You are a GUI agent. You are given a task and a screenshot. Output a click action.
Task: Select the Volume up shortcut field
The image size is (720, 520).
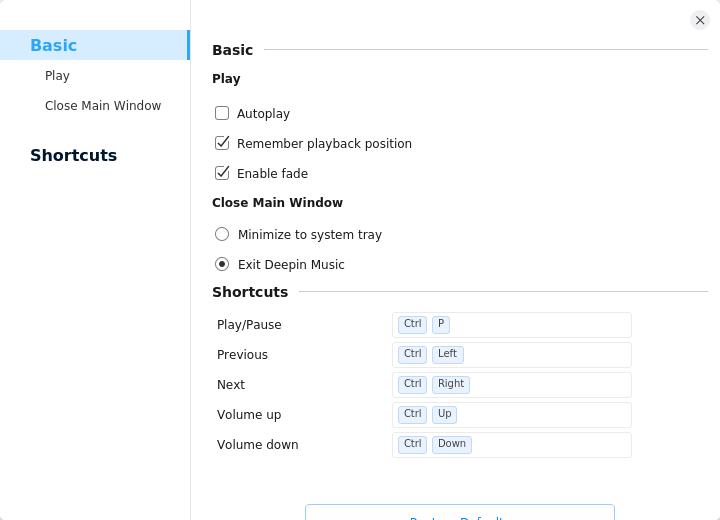point(540,415)
